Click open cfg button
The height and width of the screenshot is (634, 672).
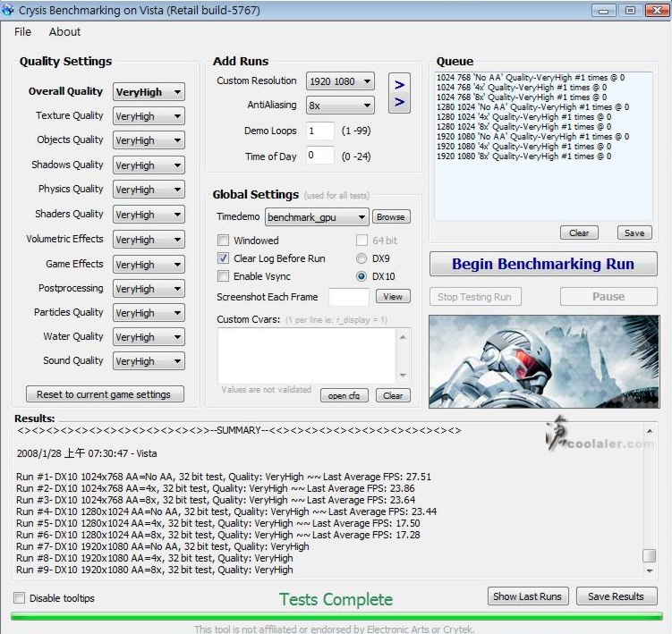(x=345, y=395)
